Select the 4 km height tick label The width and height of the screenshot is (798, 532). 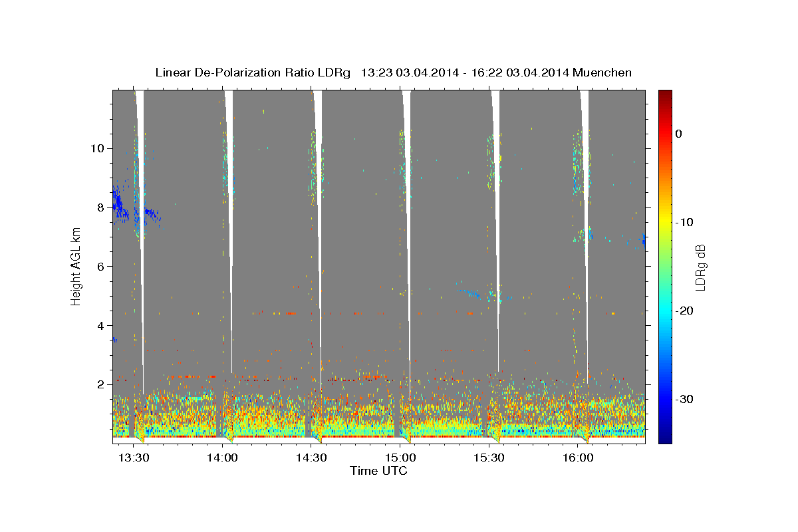pos(100,326)
